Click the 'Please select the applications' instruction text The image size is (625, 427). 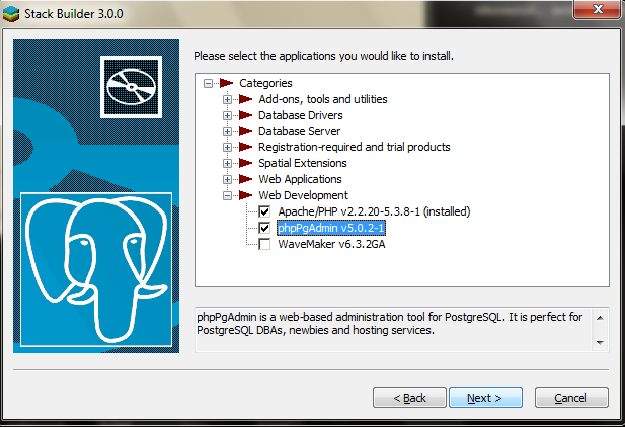coord(324,56)
